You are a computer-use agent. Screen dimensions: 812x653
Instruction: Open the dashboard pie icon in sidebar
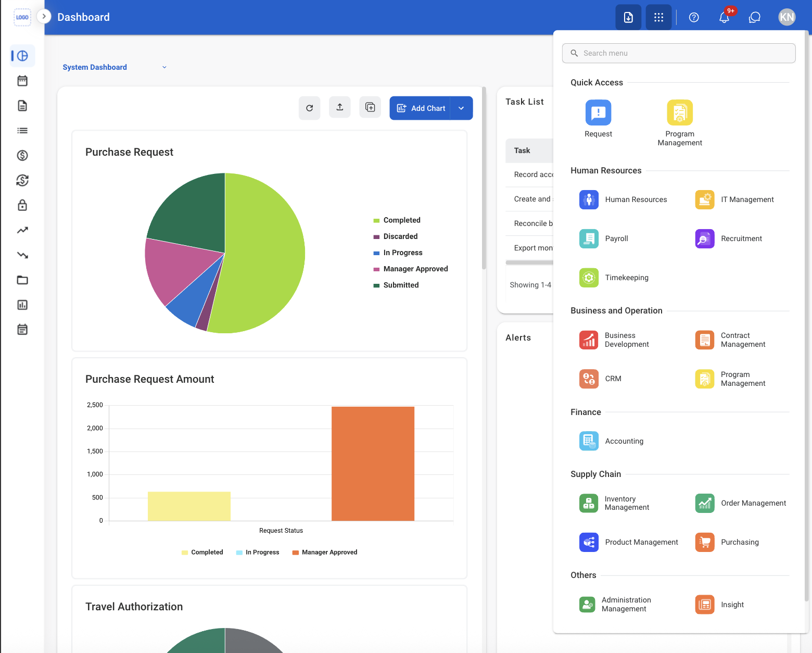pos(22,56)
